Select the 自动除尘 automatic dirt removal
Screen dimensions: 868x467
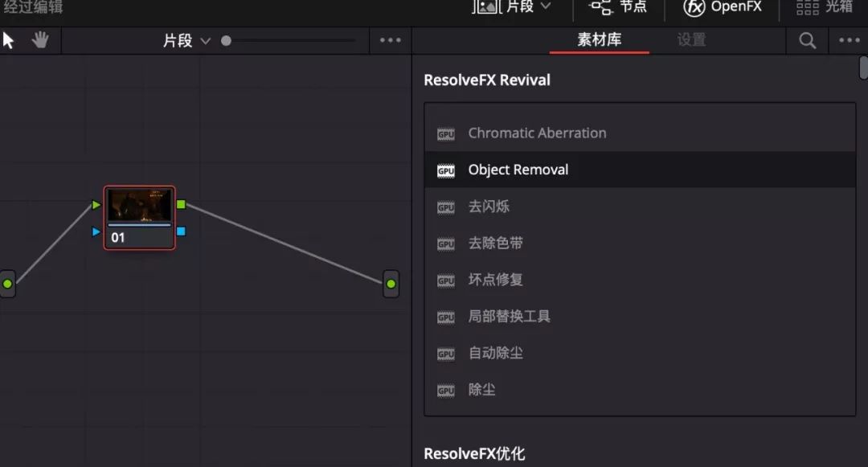click(640, 353)
